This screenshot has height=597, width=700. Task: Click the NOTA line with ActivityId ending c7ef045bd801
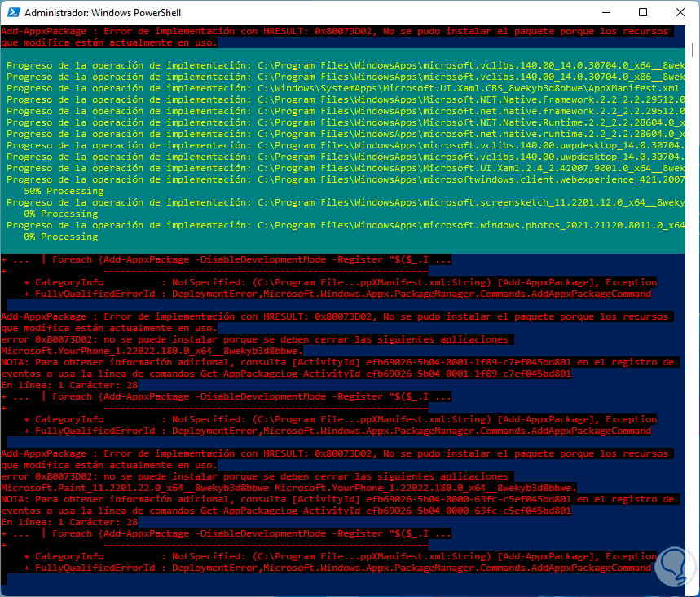coord(337,362)
